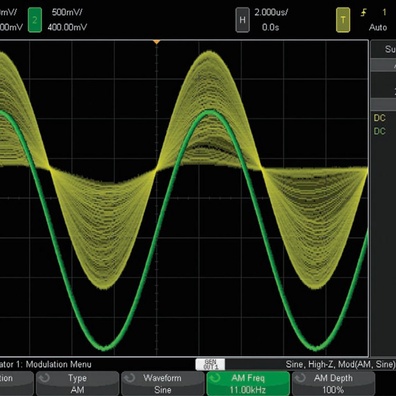Viewport: 396px width, 396px height.
Task: Click the 2.000us/ timebase setting
Action: pos(271,12)
